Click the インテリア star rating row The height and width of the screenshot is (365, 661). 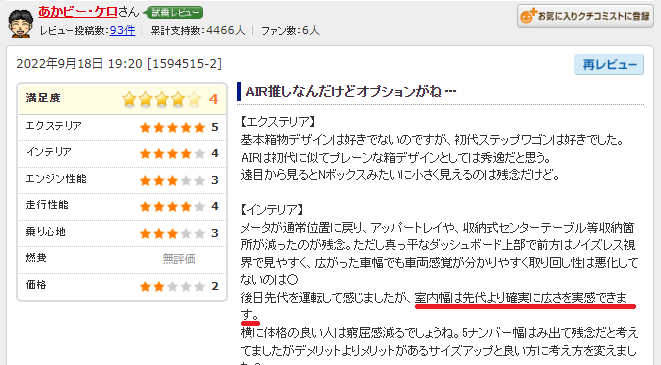(x=122, y=153)
